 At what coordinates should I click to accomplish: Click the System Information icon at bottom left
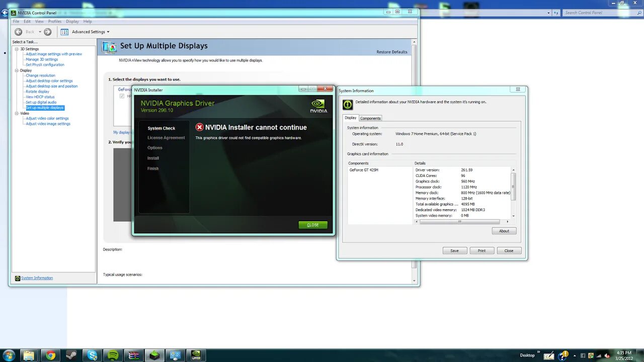(x=18, y=278)
